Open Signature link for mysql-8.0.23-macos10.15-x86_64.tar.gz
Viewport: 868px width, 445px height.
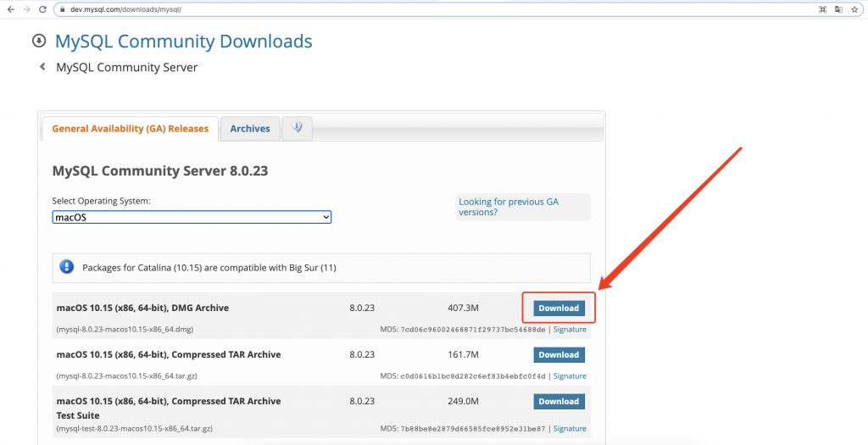(x=570, y=375)
